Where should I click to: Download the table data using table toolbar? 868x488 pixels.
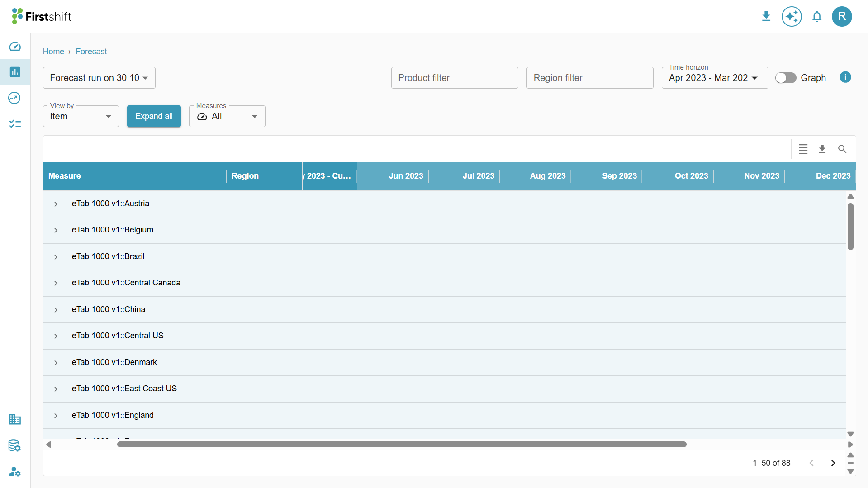[822, 149]
